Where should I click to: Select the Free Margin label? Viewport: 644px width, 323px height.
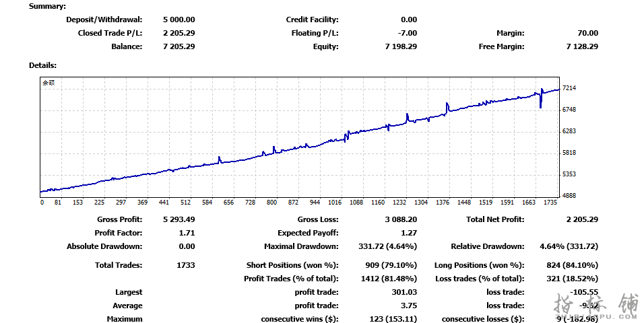pyautogui.click(x=501, y=47)
